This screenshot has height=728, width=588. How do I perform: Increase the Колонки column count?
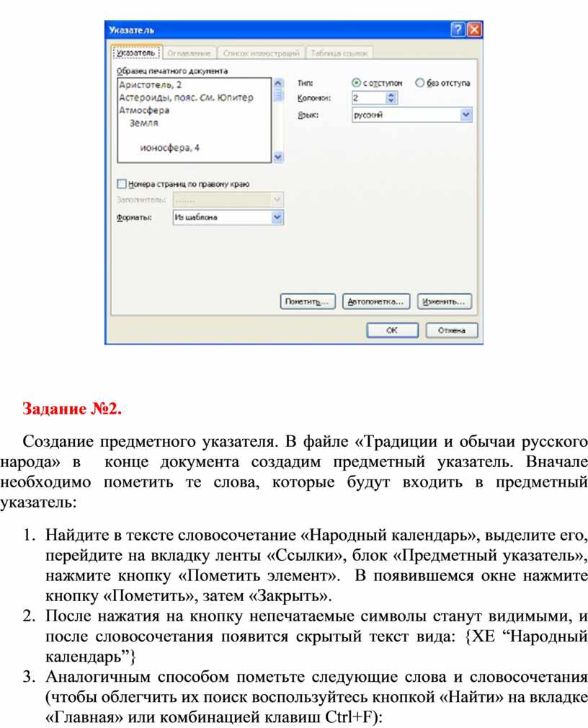click(x=391, y=94)
